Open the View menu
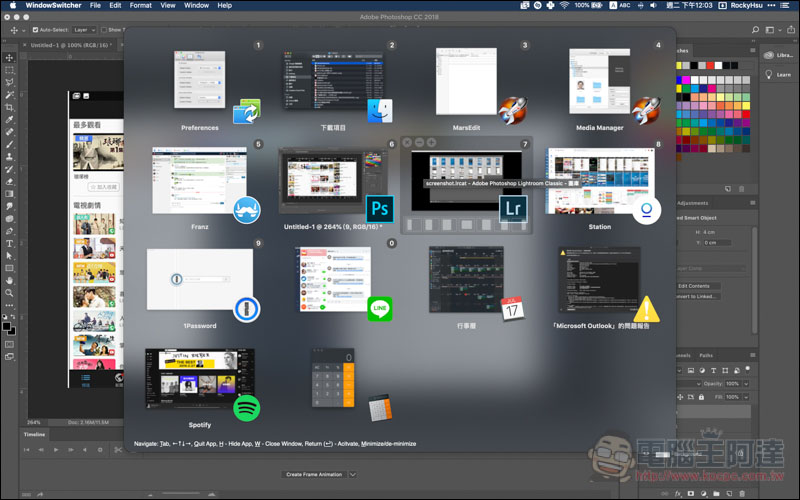The image size is (800, 500). (168, 5)
